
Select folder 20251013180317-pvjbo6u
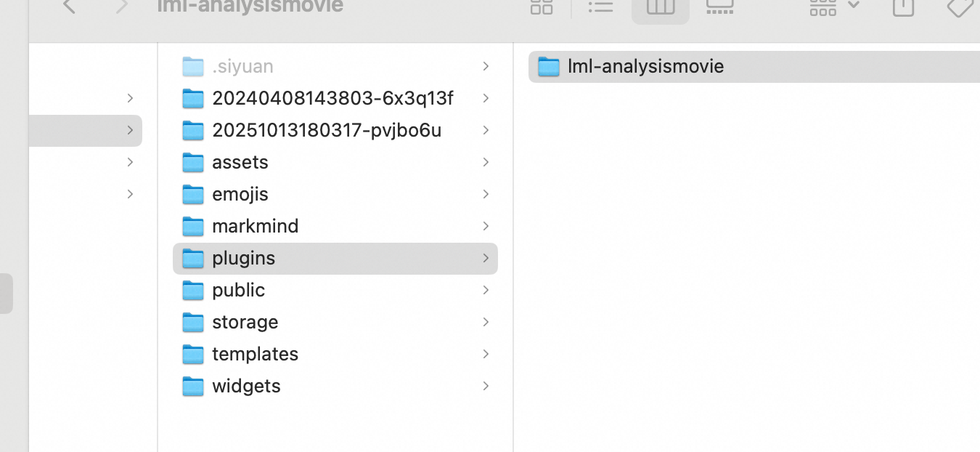pos(327,130)
